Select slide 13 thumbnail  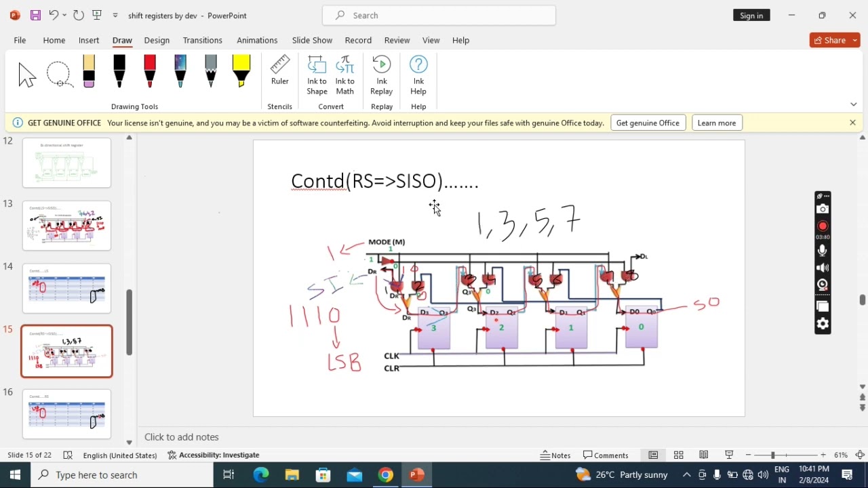click(x=66, y=226)
